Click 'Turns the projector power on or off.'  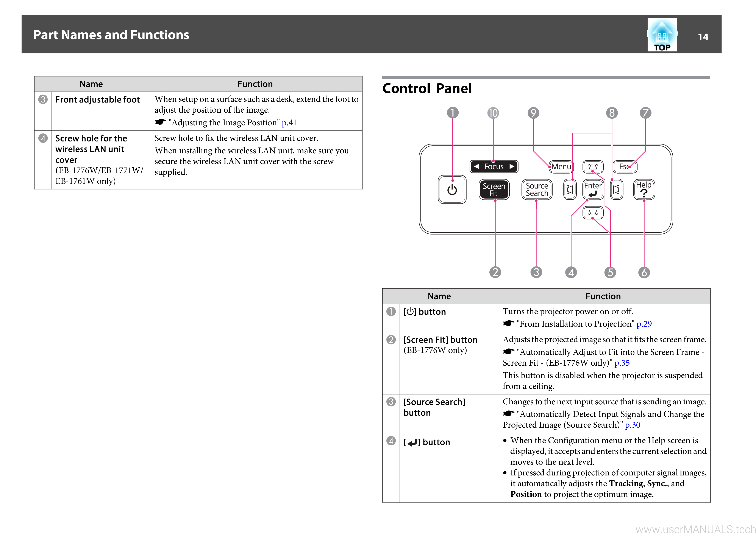[x=568, y=311]
